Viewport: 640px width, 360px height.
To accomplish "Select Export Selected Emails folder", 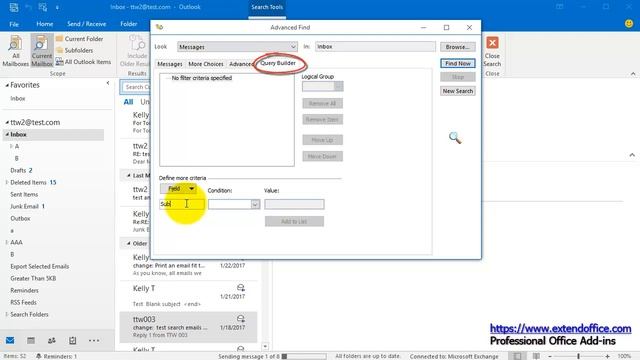I will (40, 267).
